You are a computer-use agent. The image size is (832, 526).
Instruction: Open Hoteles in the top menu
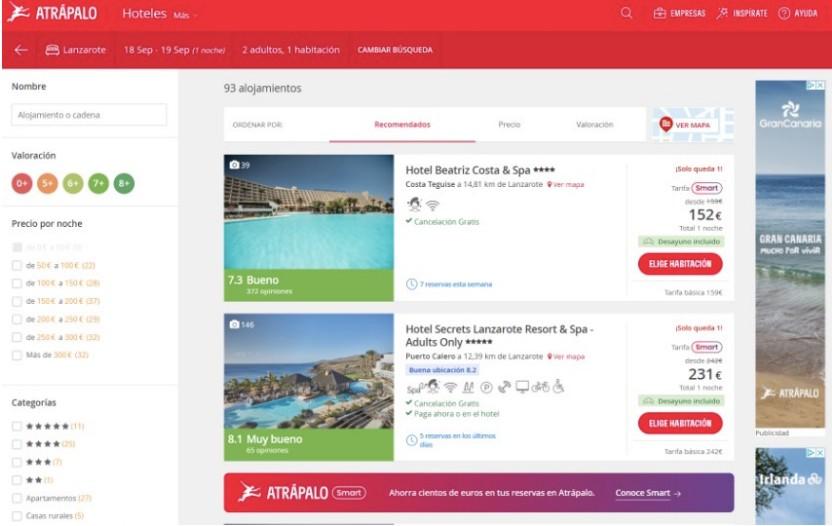pyautogui.click(x=144, y=13)
